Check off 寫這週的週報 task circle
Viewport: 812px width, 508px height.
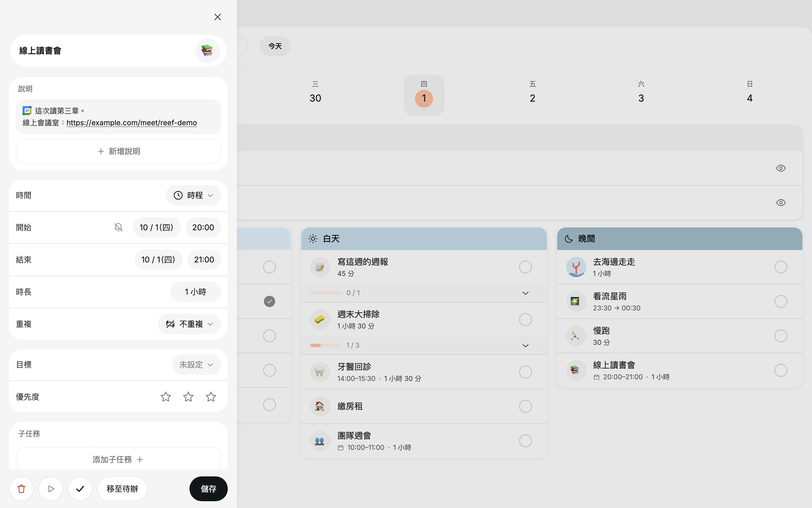525,267
